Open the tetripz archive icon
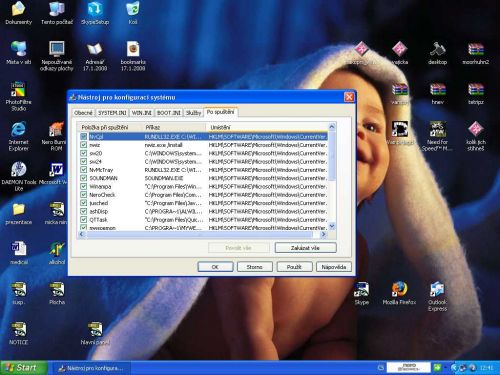 point(476,93)
